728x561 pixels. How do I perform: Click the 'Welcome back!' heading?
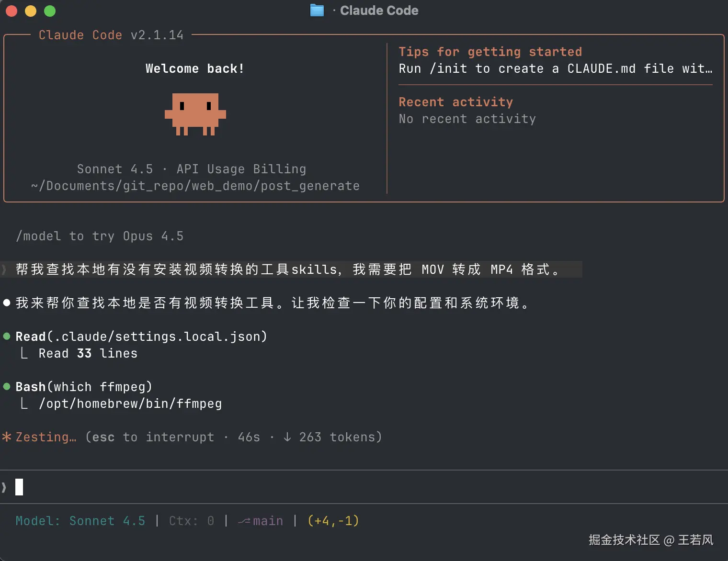coord(195,68)
